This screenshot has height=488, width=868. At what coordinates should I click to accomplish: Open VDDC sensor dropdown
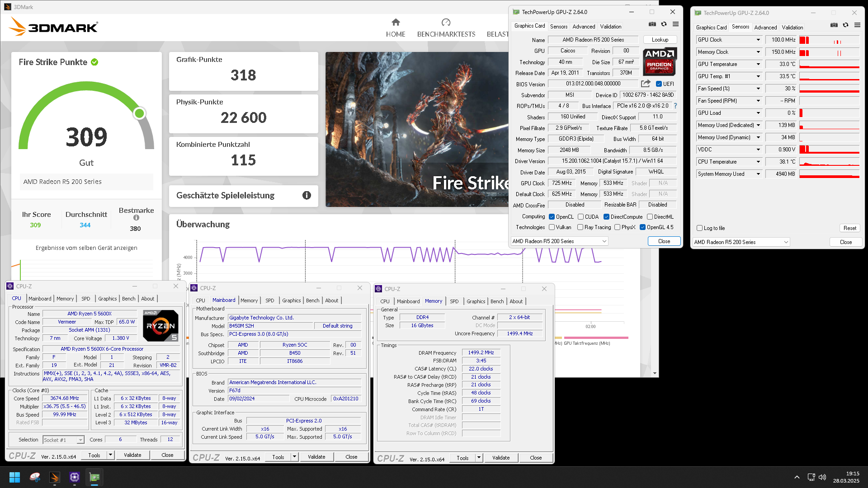(758, 150)
